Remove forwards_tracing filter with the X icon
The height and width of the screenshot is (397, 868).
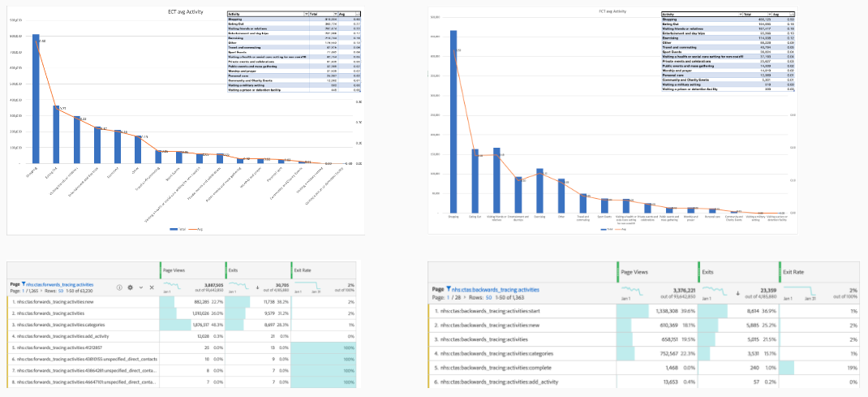click(x=152, y=287)
